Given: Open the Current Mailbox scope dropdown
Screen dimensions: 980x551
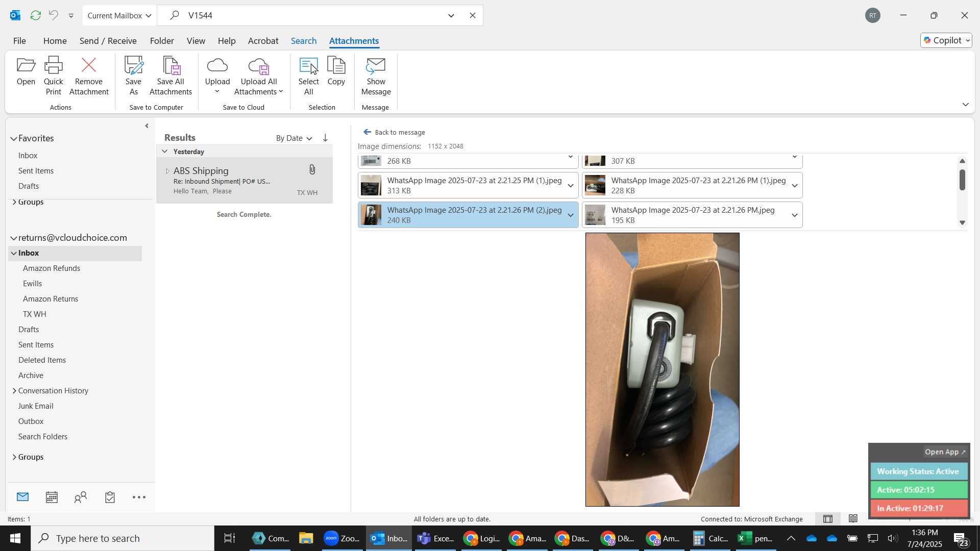Looking at the screenshot, I should click(x=119, y=15).
